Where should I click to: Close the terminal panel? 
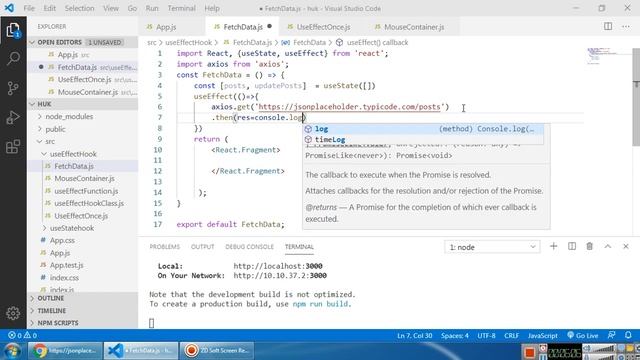(626, 246)
